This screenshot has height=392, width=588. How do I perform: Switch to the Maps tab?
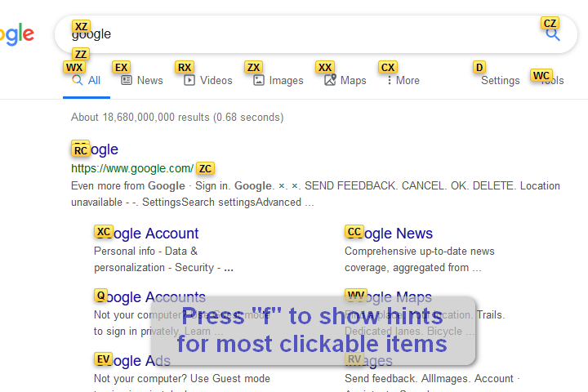(345, 80)
